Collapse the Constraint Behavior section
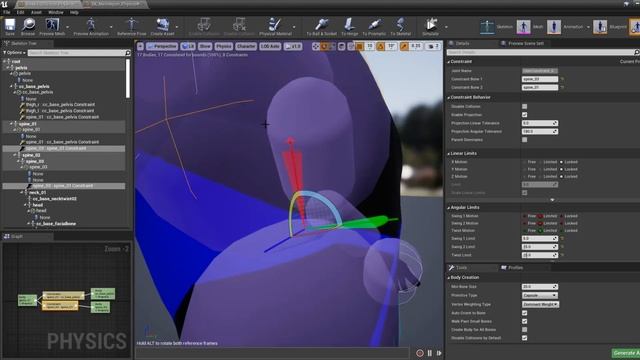This screenshot has height=360, width=640. (449, 98)
